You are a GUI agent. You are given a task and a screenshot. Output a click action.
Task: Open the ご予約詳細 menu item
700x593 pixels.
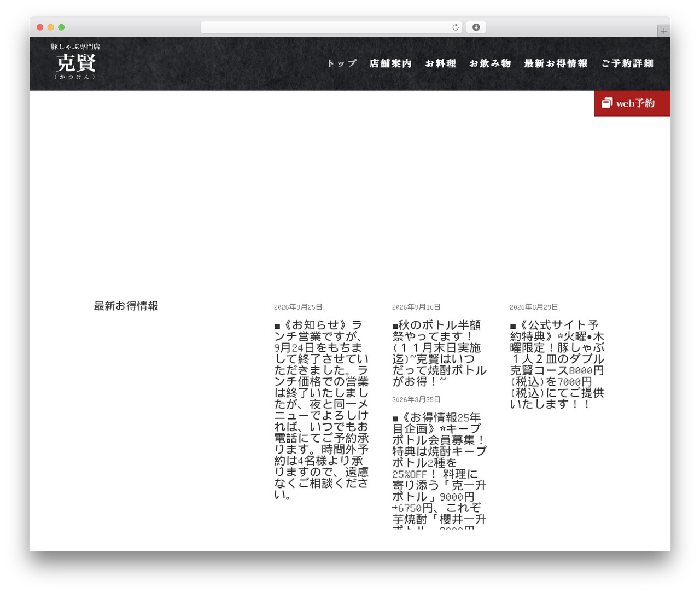point(627,63)
